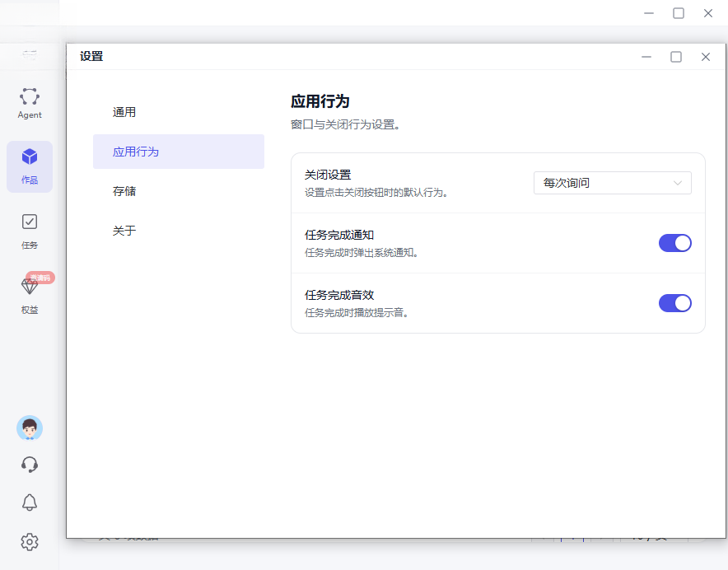Open the user avatar profile

click(x=30, y=427)
